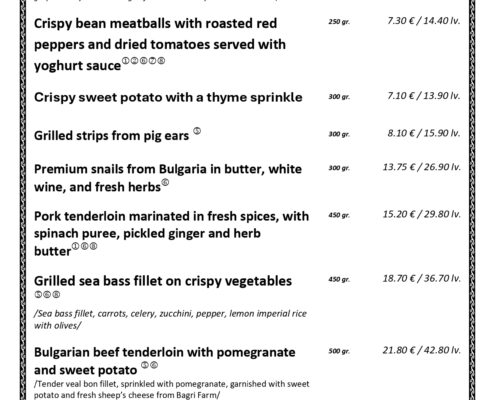This screenshot has height=400, width=495.
Task: Click Bulgarian beef tenderloin with pomegranate title
Action: (x=165, y=361)
